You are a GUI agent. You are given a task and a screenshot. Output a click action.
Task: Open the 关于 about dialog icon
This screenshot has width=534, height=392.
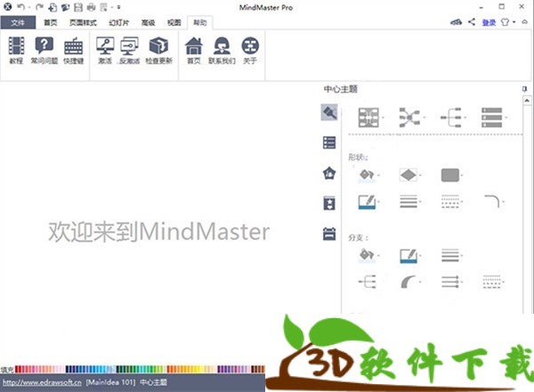tap(250, 50)
